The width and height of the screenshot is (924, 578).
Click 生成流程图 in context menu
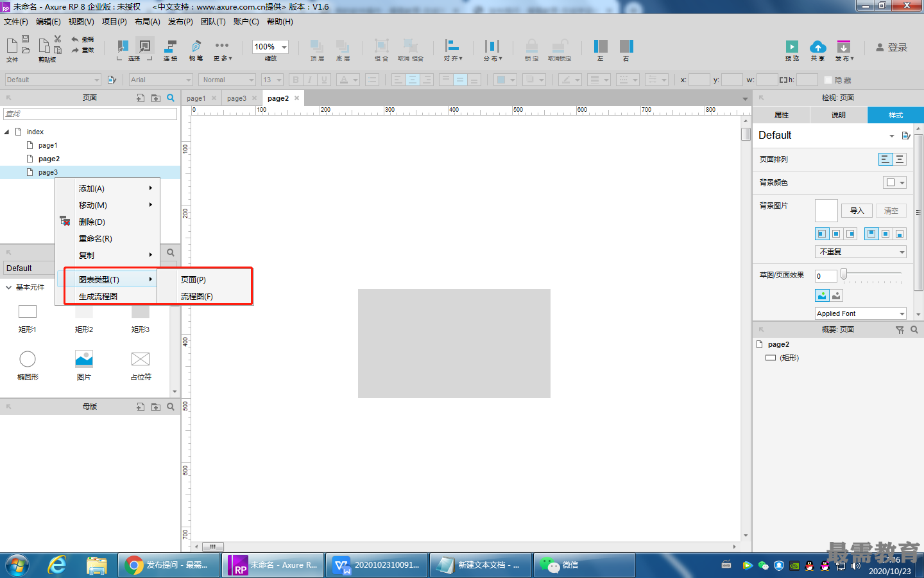click(98, 296)
